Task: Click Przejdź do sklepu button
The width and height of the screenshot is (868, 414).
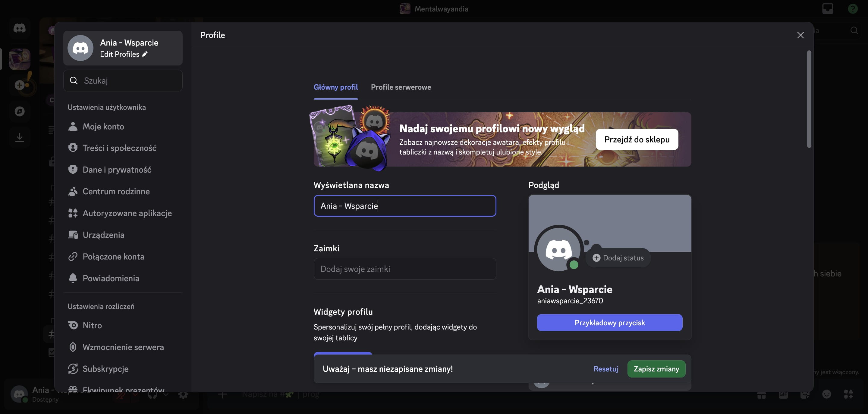Action: coord(637,139)
